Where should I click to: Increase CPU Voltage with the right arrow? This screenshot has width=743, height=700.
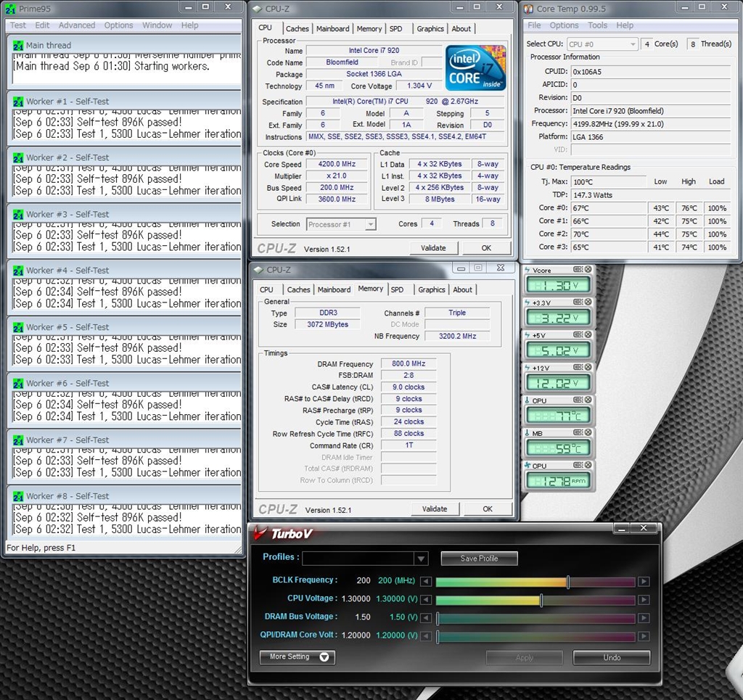[644, 600]
